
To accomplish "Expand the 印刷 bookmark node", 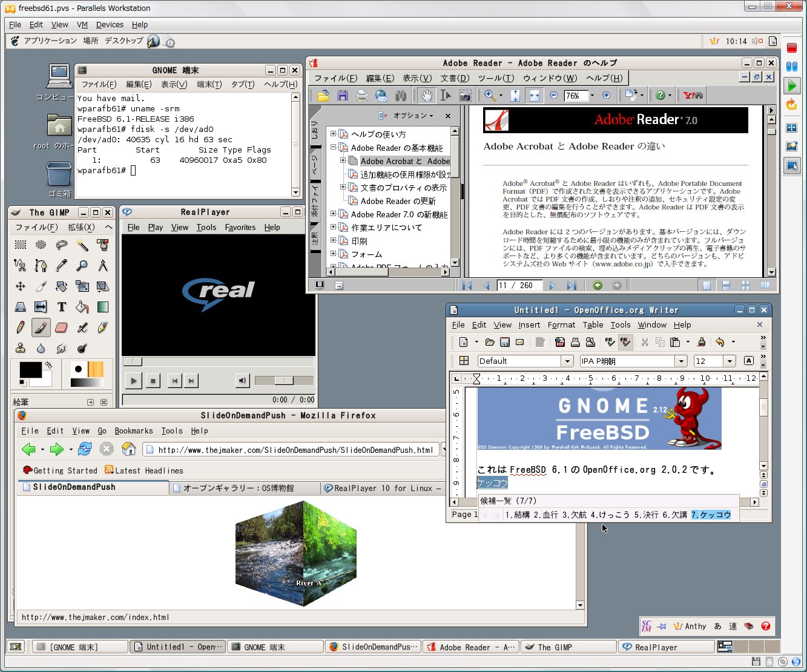I will pyautogui.click(x=333, y=240).
